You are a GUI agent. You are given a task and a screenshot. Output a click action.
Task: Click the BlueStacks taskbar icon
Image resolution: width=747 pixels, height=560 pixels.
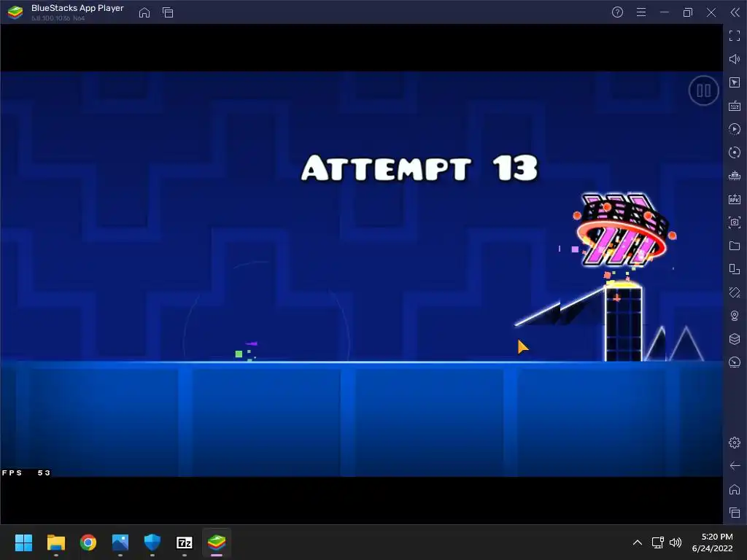217,542
